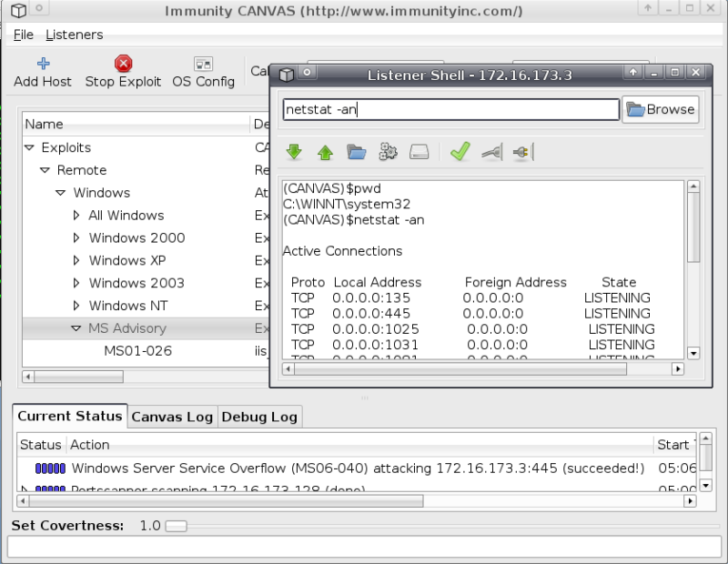Expand the Windows 2000 tree node

click(76, 238)
